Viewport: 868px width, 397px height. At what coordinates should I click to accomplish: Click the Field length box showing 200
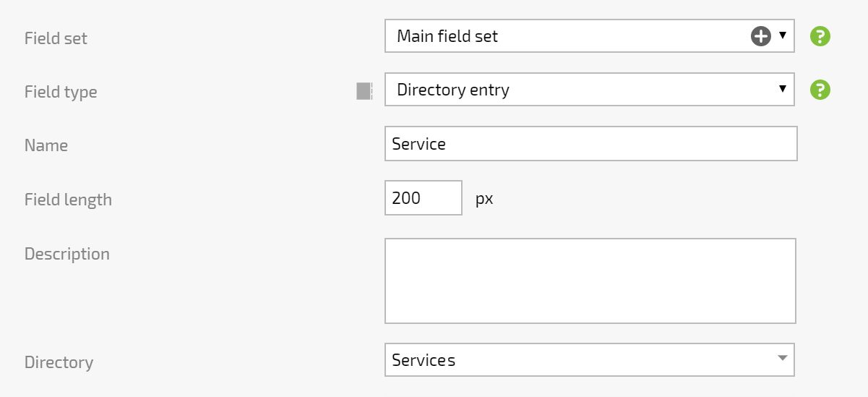click(x=424, y=198)
